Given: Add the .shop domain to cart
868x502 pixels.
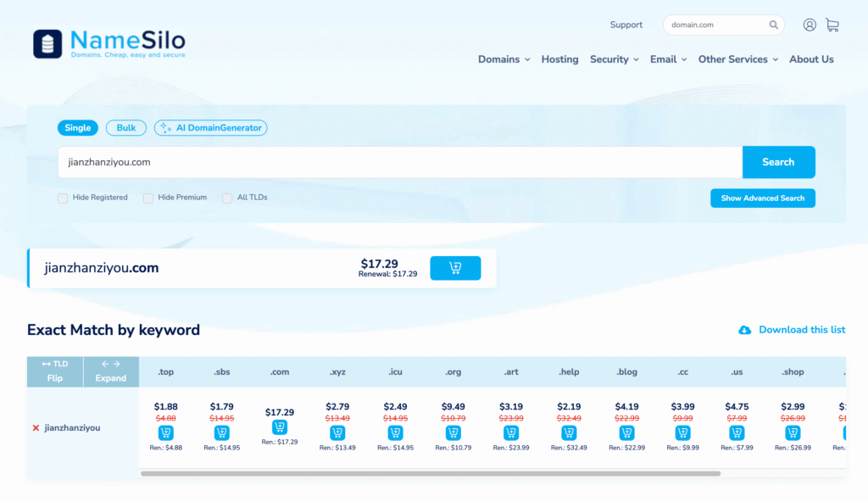Looking at the screenshot, I should point(794,432).
